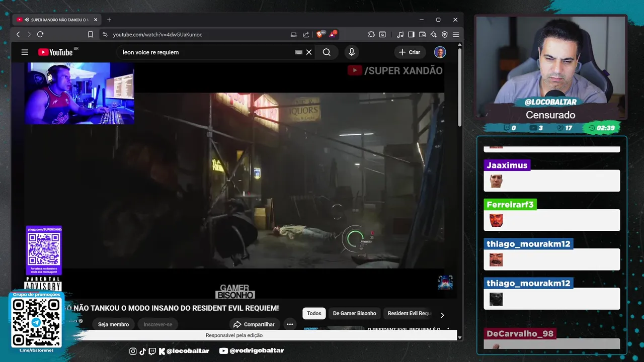Open the Brave Shields lion icon

320,34
